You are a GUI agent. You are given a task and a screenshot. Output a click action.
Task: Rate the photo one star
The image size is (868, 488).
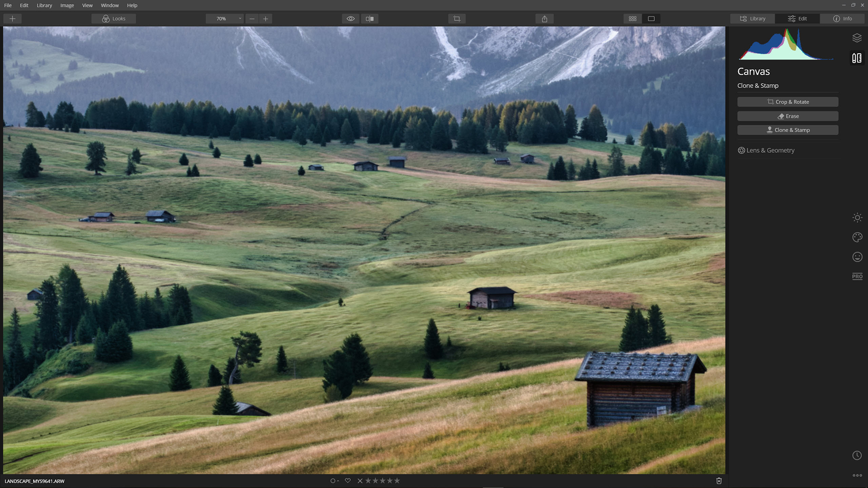coord(368,481)
